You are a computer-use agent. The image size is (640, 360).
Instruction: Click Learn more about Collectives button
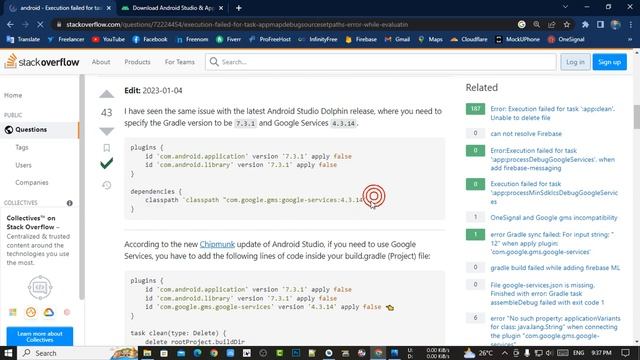[x=40, y=336]
